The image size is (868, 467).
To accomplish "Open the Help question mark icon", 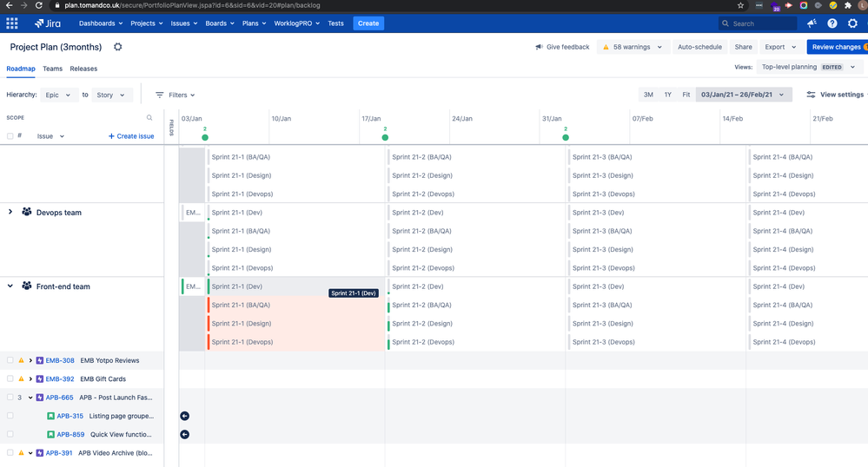I will click(832, 23).
